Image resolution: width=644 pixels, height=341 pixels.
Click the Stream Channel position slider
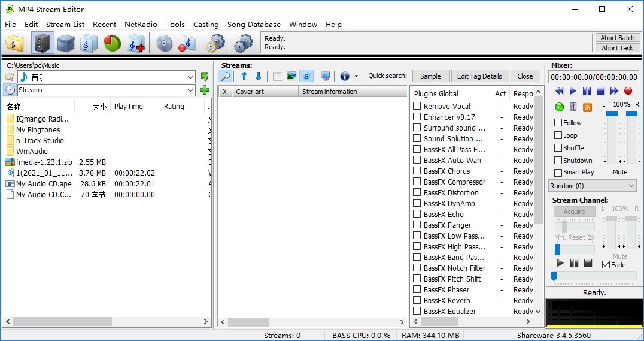pyautogui.click(x=594, y=276)
